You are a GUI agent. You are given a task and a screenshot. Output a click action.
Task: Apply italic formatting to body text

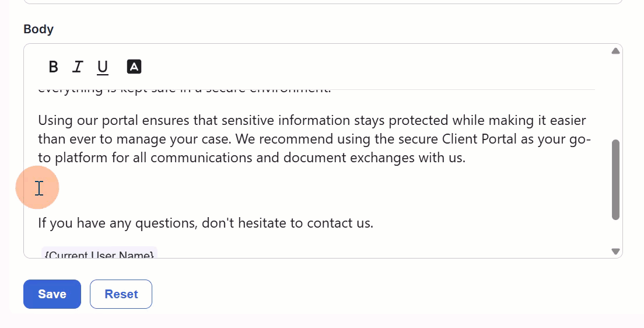pyautogui.click(x=77, y=67)
